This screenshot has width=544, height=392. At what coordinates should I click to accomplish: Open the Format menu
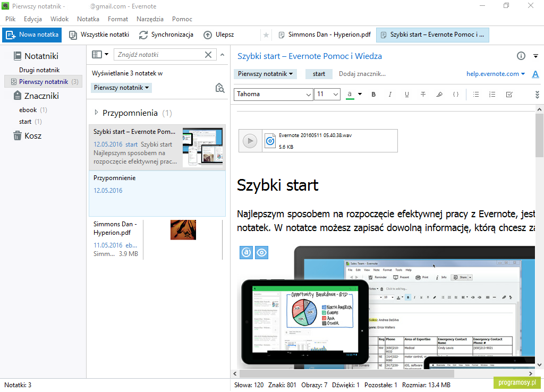pos(118,19)
